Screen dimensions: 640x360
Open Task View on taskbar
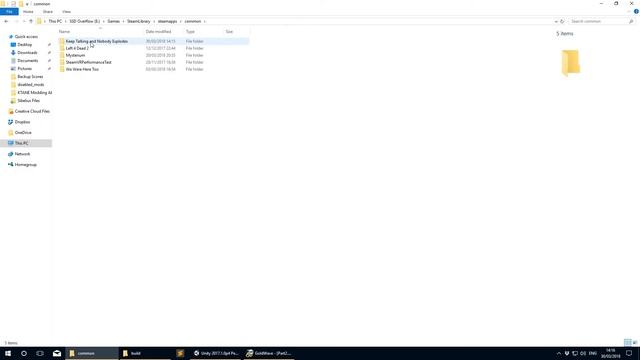pos(40,353)
